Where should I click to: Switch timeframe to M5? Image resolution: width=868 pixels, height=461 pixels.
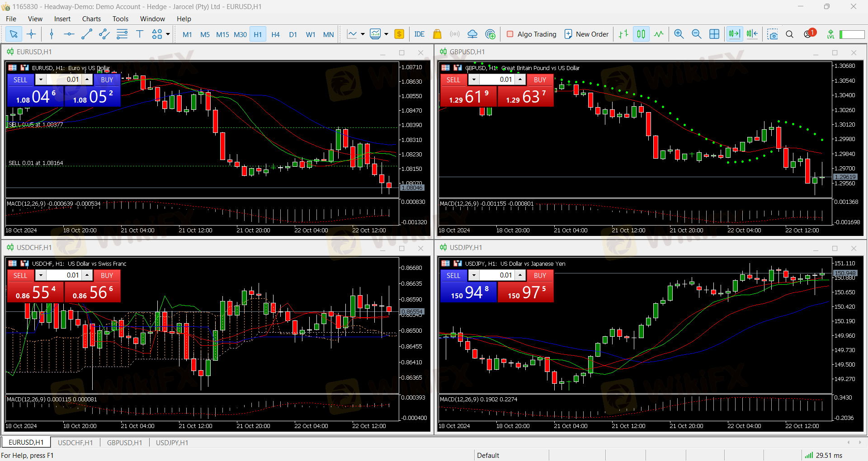tap(205, 34)
